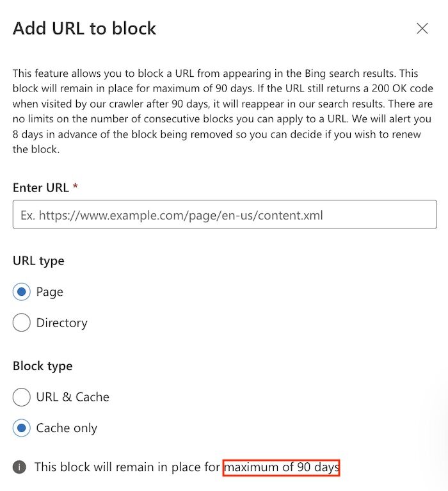Click the "Block type" section heading
448x491 pixels.
point(42,366)
